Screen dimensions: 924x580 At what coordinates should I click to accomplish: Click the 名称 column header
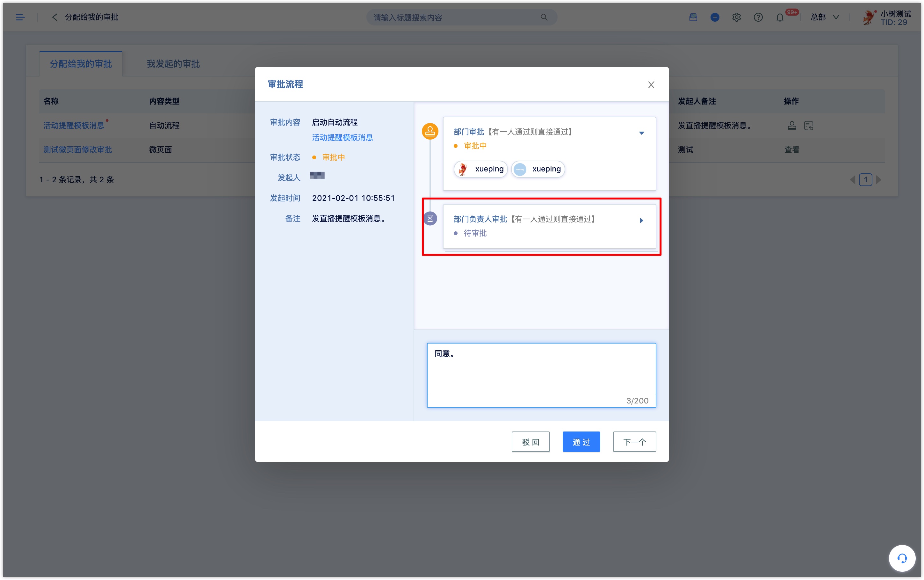[x=51, y=101]
